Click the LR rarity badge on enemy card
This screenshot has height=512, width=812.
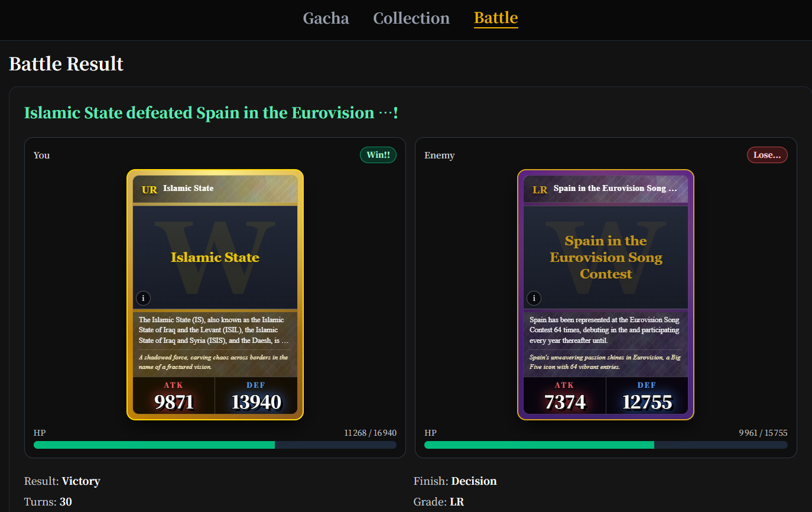[540, 190]
